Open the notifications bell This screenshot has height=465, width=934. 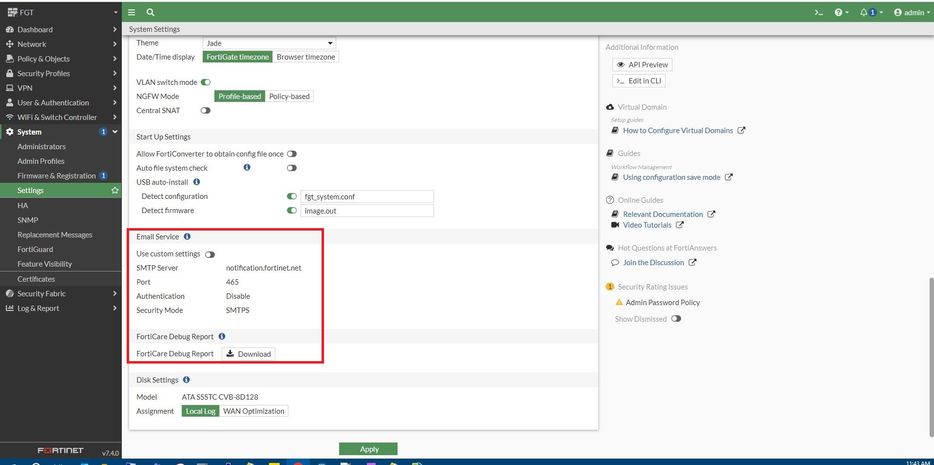(x=871, y=12)
